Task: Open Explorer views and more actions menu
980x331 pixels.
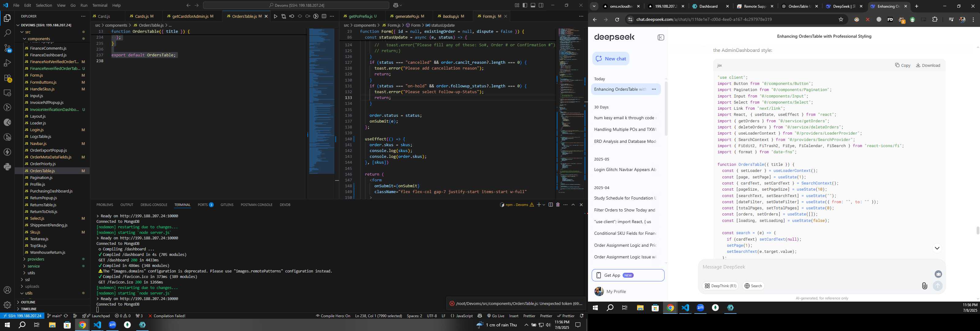Action: (83, 16)
